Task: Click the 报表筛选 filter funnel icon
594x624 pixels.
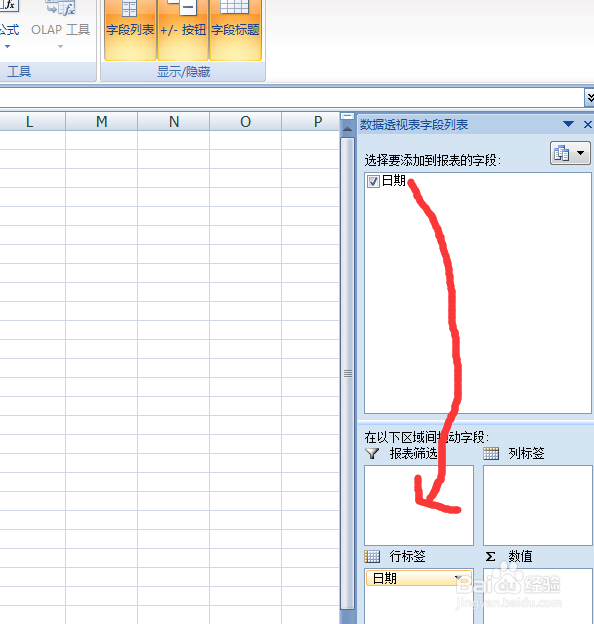Action: click(372, 453)
